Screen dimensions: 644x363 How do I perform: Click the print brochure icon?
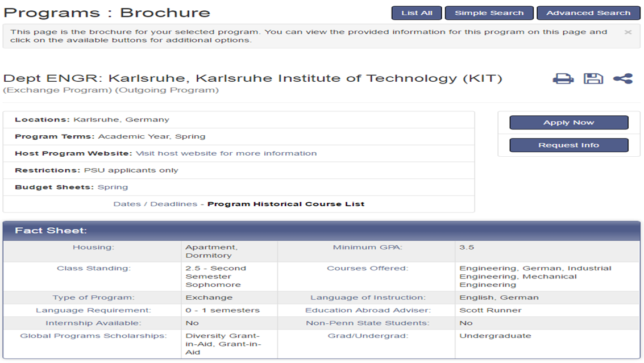pos(563,78)
